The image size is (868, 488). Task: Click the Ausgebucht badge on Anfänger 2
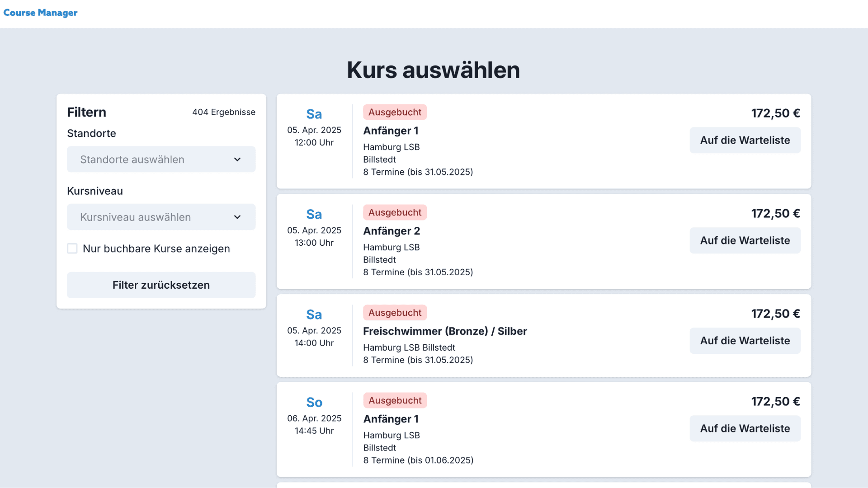[x=395, y=212]
